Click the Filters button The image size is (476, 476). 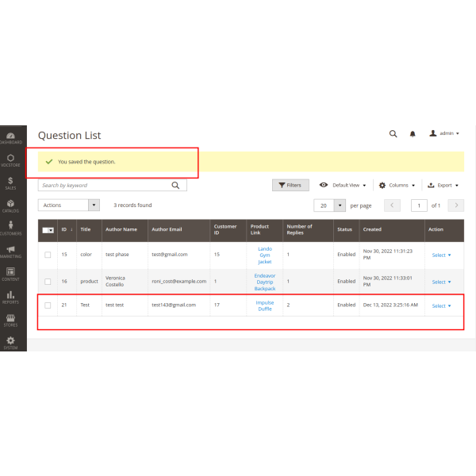click(x=290, y=185)
